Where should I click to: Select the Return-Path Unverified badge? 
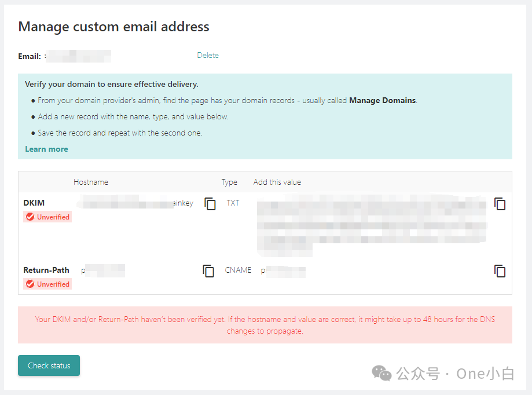tap(47, 284)
